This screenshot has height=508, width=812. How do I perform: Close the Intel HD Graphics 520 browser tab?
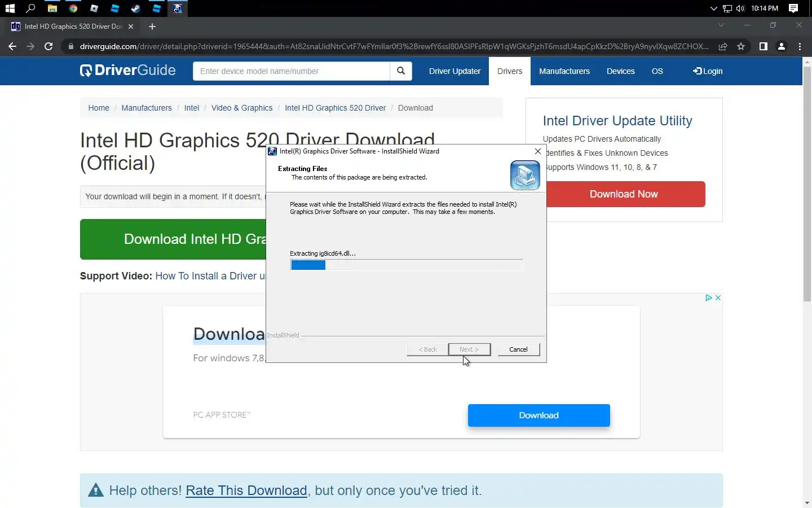pos(131,27)
